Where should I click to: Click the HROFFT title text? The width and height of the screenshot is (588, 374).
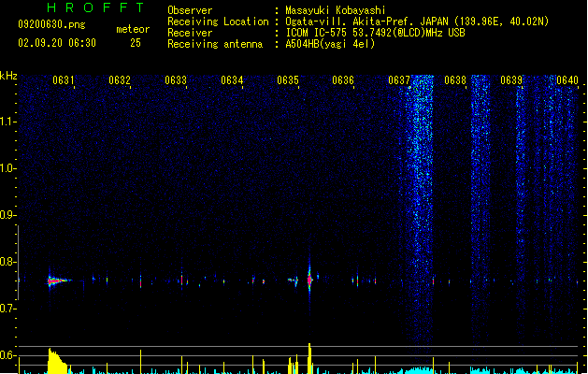95,7
